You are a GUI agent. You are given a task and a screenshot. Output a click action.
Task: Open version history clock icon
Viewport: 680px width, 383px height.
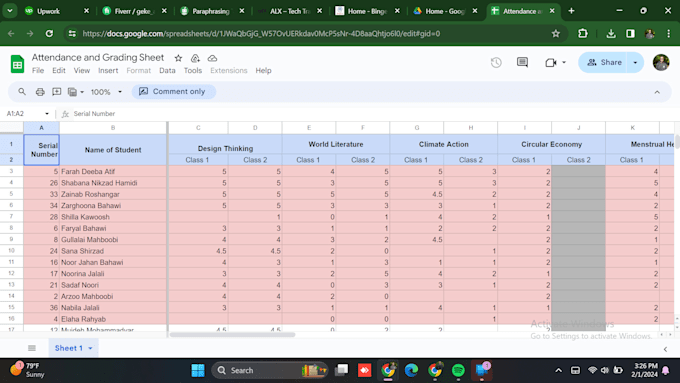496,62
